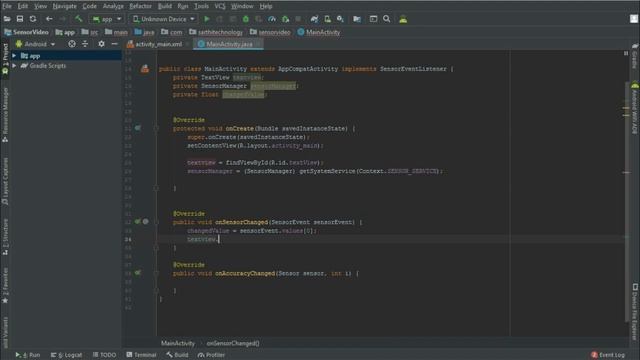Click the Save All toolbar icon
640x360 pixels.
[x=20, y=19]
